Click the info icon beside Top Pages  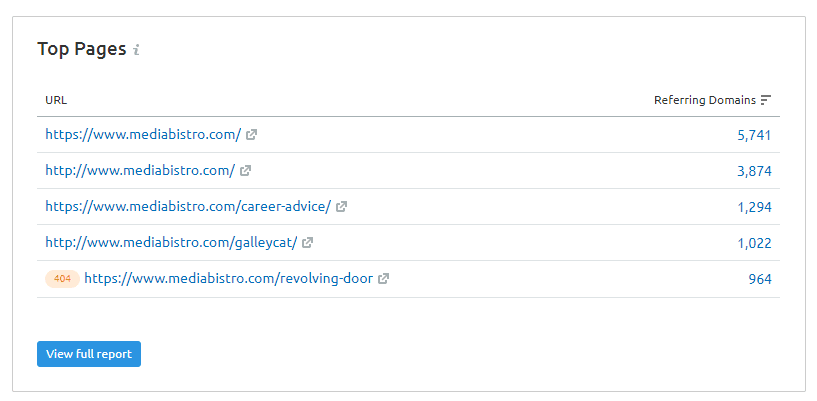coord(136,50)
